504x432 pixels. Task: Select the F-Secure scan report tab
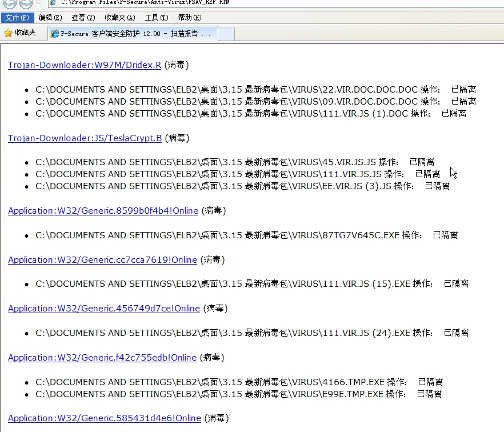[x=133, y=34]
